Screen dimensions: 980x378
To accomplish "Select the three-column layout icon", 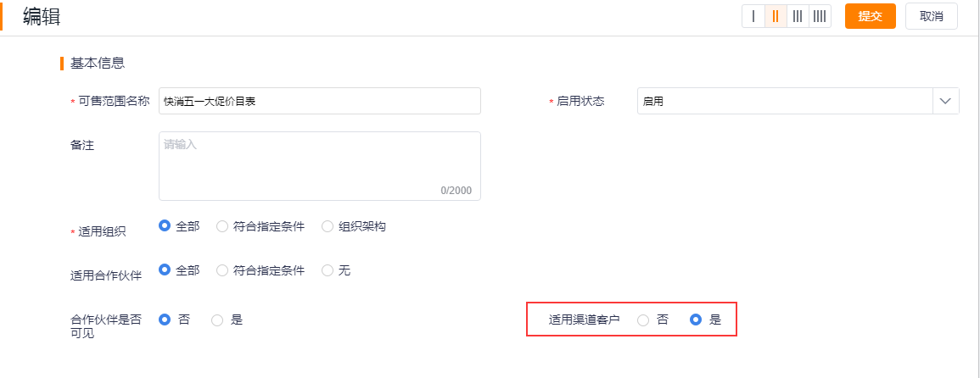I will (x=798, y=16).
